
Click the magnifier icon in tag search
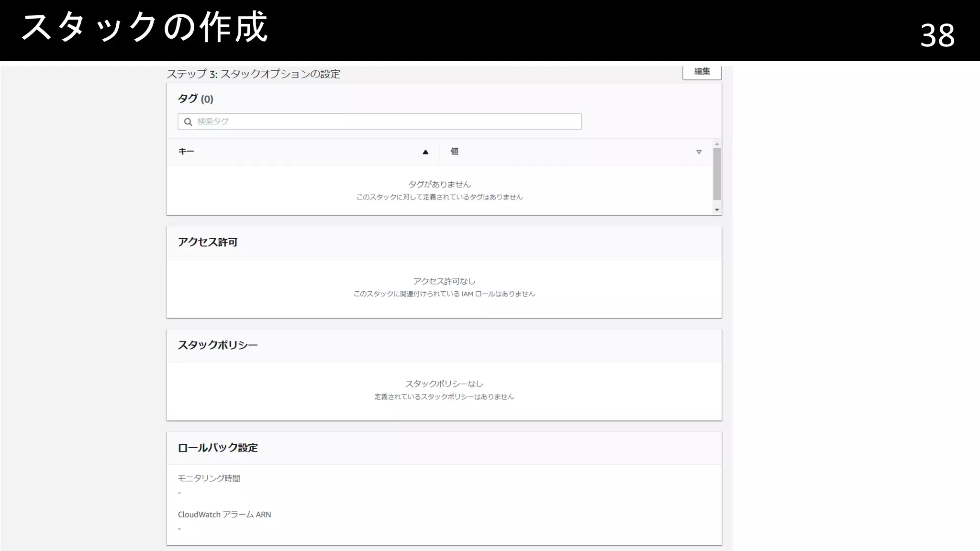click(188, 122)
